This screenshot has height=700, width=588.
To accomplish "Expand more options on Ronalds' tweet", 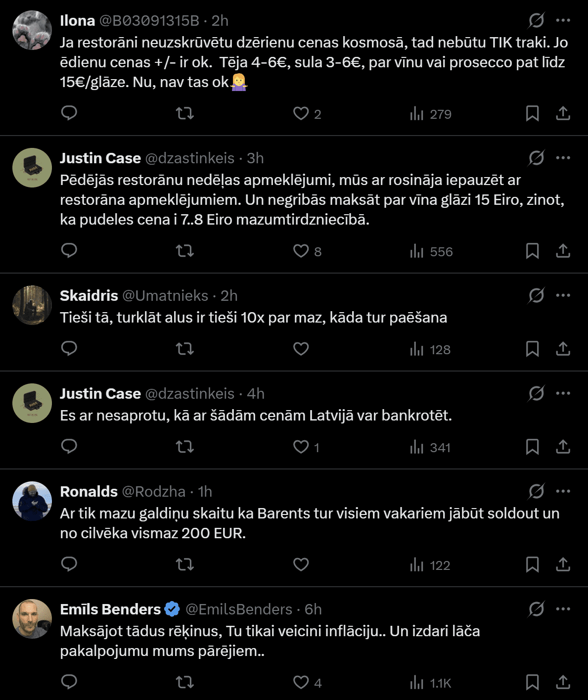I will pyautogui.click(x=563, y=491).
